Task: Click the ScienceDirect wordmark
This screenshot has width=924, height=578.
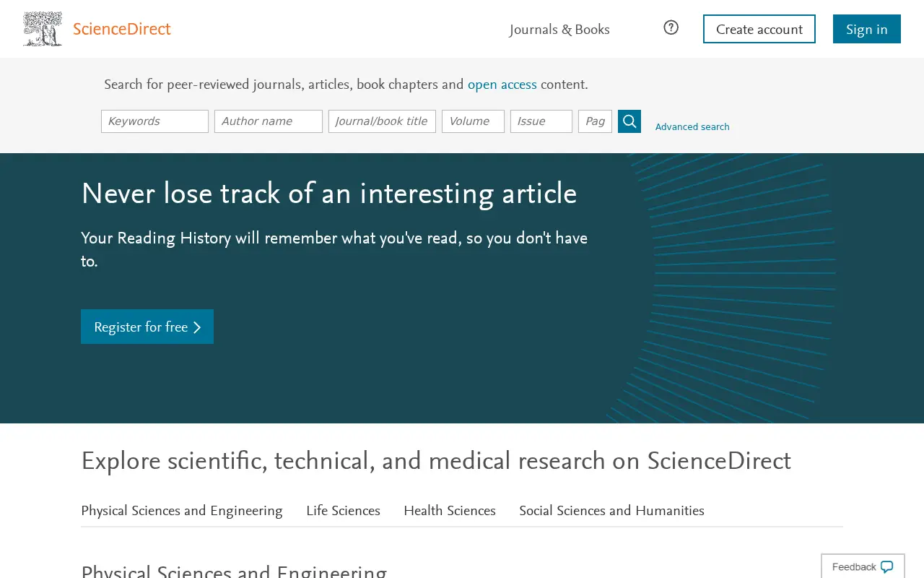Action: coord(122,29)
